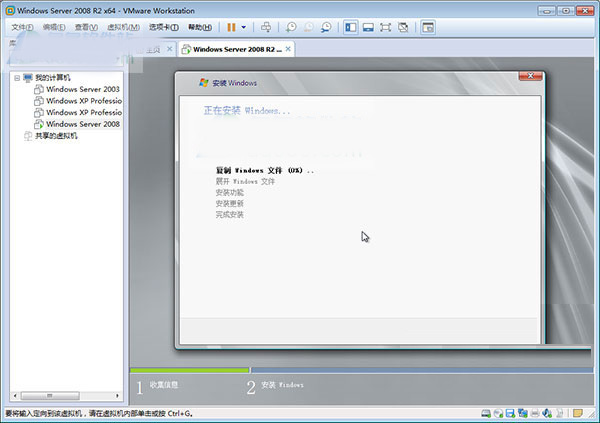Select Windows Server 2008 in the library
The image size is (600, 423).
tap(82, 124)
